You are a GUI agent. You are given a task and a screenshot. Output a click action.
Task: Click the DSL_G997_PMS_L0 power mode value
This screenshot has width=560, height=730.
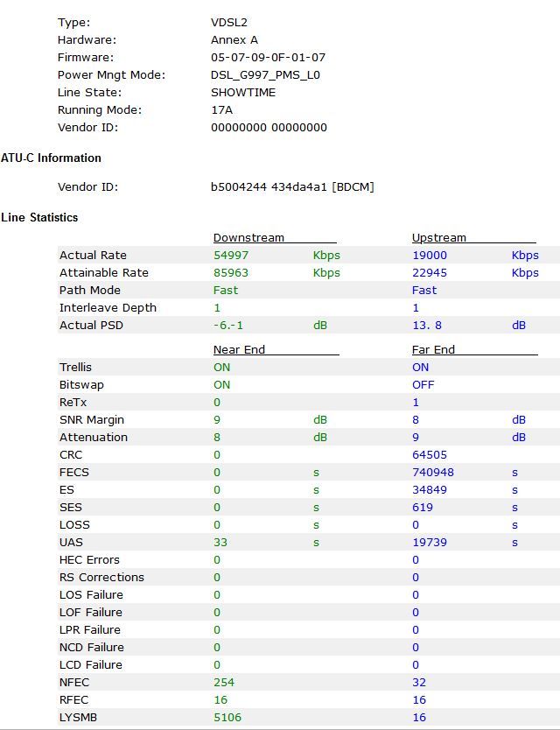pos(265,74)
